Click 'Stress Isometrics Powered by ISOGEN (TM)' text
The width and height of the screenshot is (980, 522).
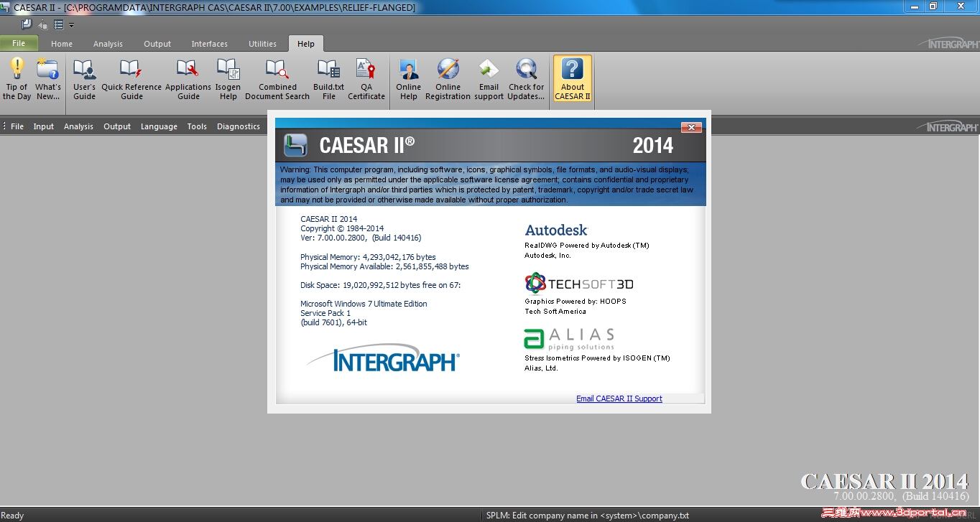(x=597, y=358)
